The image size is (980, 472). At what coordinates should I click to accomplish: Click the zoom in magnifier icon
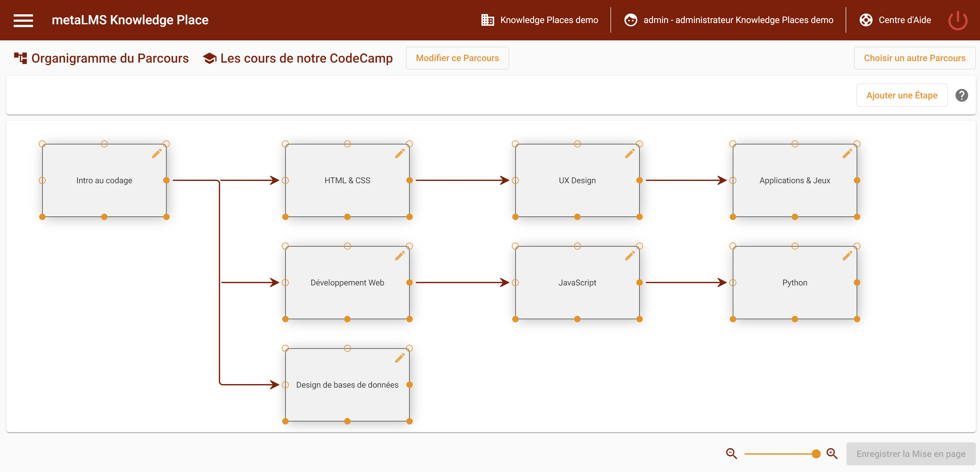pyautogui.click(x=832, y=453)
